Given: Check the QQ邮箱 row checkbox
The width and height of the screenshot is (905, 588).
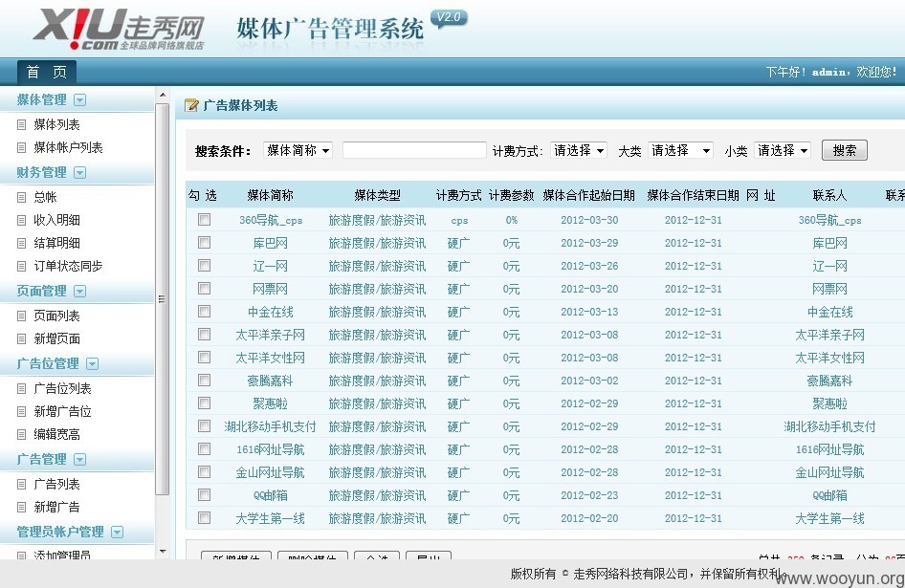Looking at the screenshot, I should (x=204, y=494).
